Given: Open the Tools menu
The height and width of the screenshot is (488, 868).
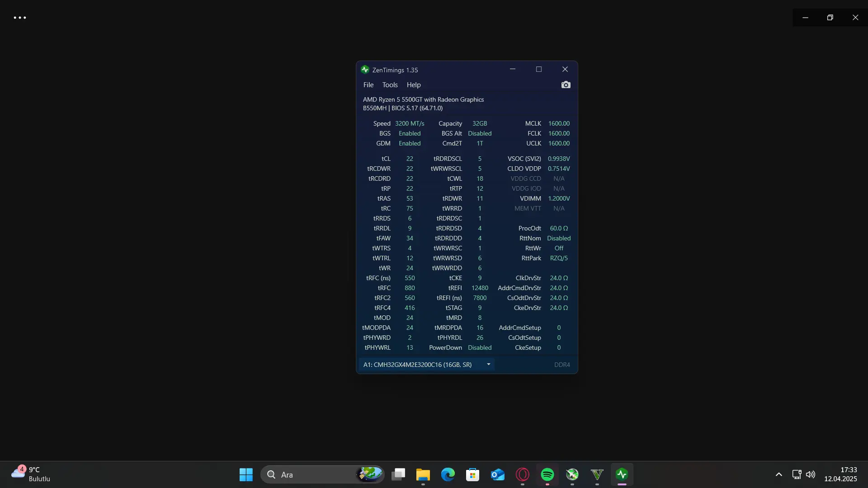Looking at the screenshot, I should click(390, 85).
